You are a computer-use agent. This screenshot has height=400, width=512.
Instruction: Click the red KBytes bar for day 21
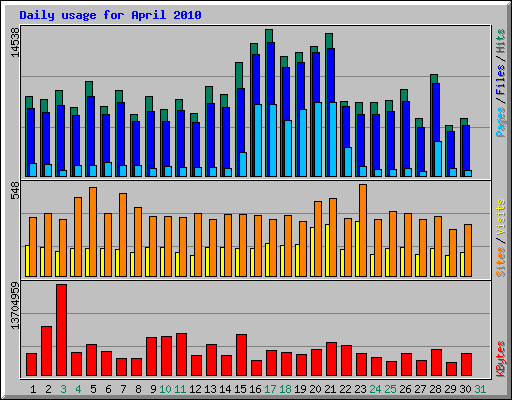(x=331, y=359)
